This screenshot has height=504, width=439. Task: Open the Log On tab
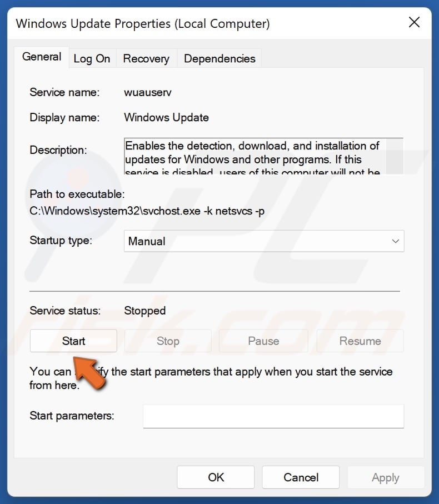coord(92,58)
